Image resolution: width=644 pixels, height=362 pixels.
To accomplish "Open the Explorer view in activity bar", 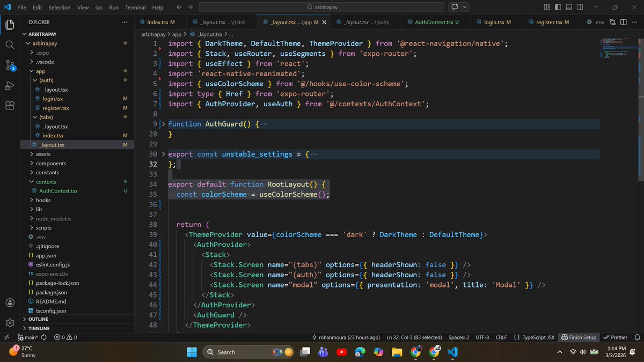I will pos(10,25).
